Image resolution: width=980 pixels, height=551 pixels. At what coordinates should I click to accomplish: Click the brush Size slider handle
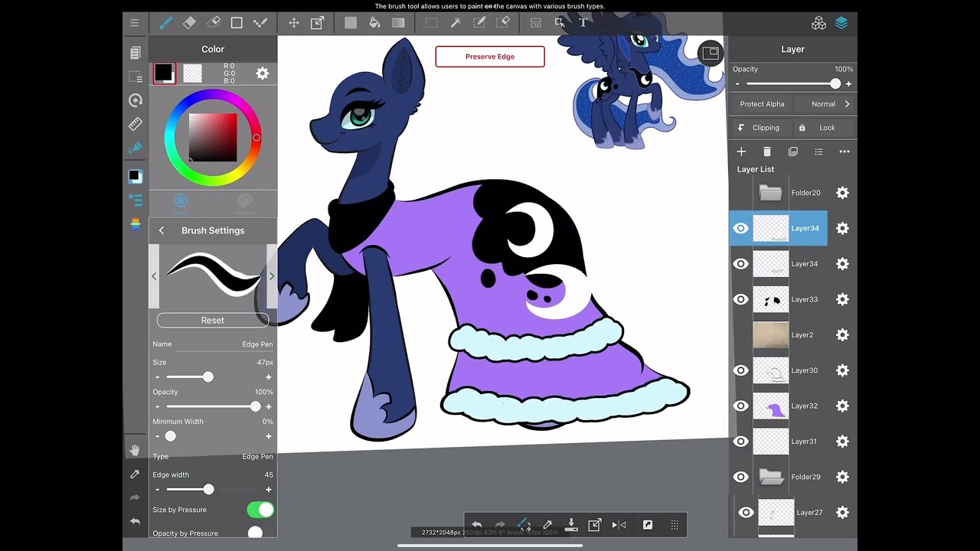tap(208, 377)
